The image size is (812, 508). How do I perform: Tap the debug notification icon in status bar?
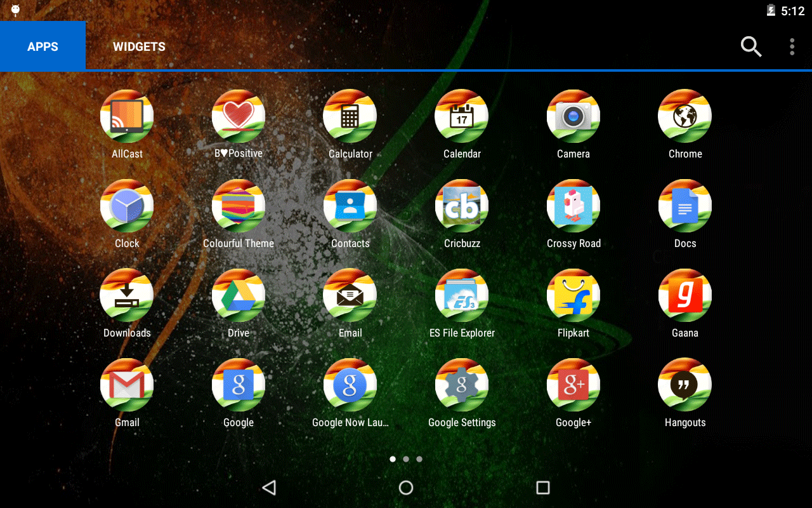pyautogui.click(x=15, y=10)
